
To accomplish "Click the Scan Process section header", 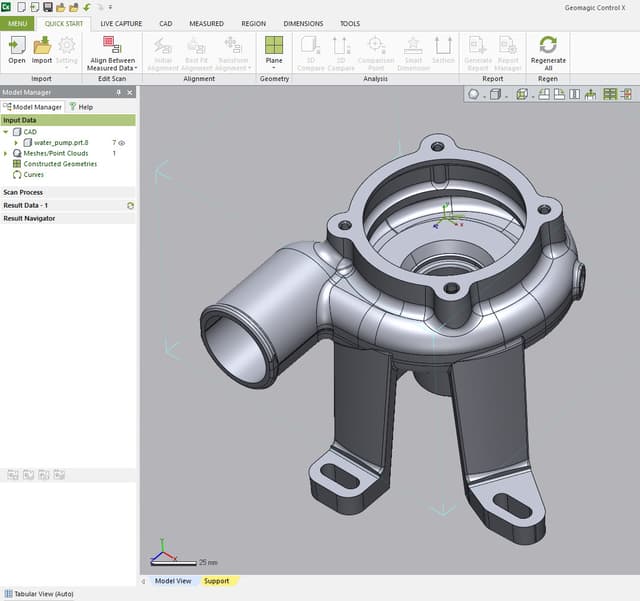I will 24,192.
